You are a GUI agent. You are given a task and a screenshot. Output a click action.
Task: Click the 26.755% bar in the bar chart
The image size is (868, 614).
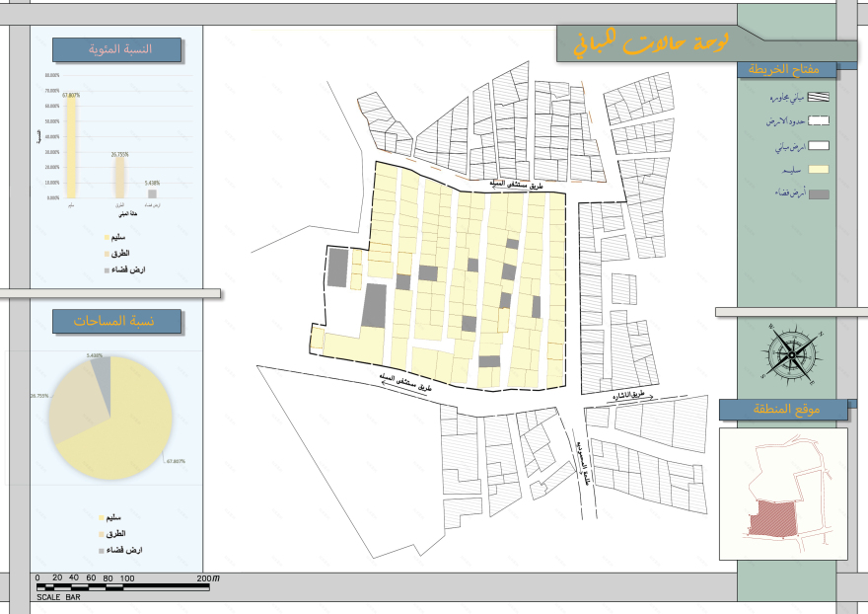click(x=119, y=178)
